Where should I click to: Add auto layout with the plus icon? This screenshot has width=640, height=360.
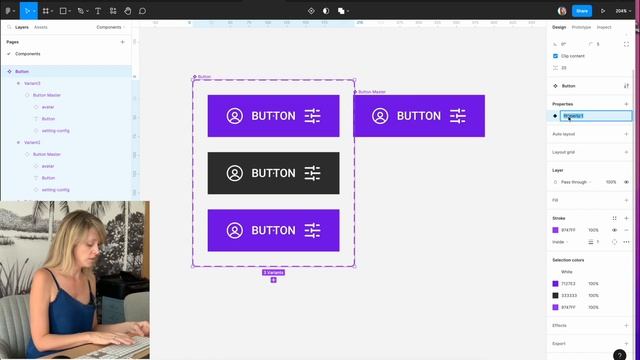click(x=626, y=134)
